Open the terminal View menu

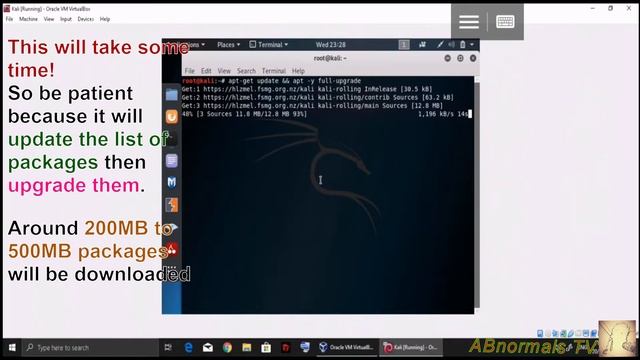pos(224,71)
